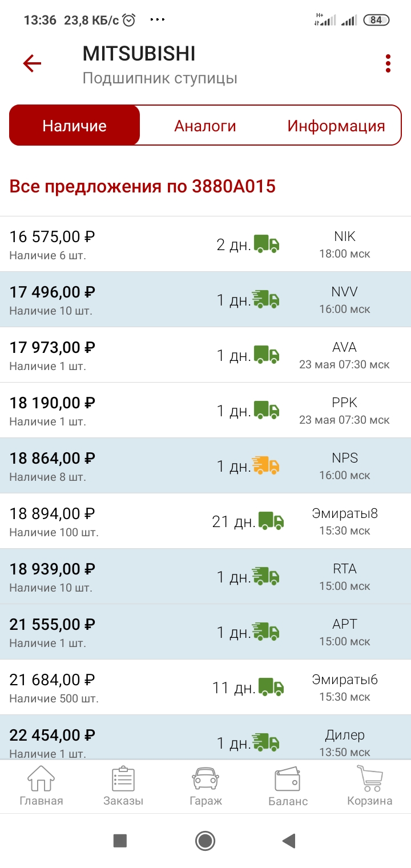Viewport: 411px width, 868px height.
Task: Select the AVA supplier offer row
Action: [x=205, y=355]
